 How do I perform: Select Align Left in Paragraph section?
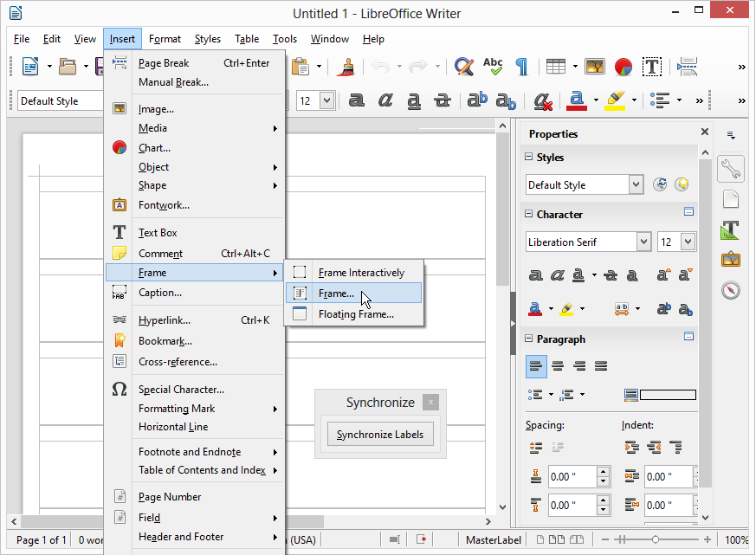[x=536, y=366]
